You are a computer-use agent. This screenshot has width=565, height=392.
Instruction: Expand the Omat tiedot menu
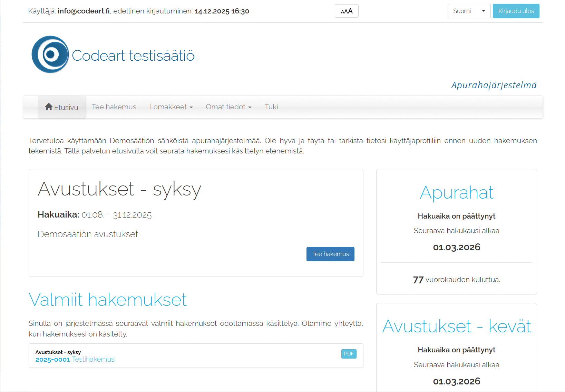(x=228, y=107)
